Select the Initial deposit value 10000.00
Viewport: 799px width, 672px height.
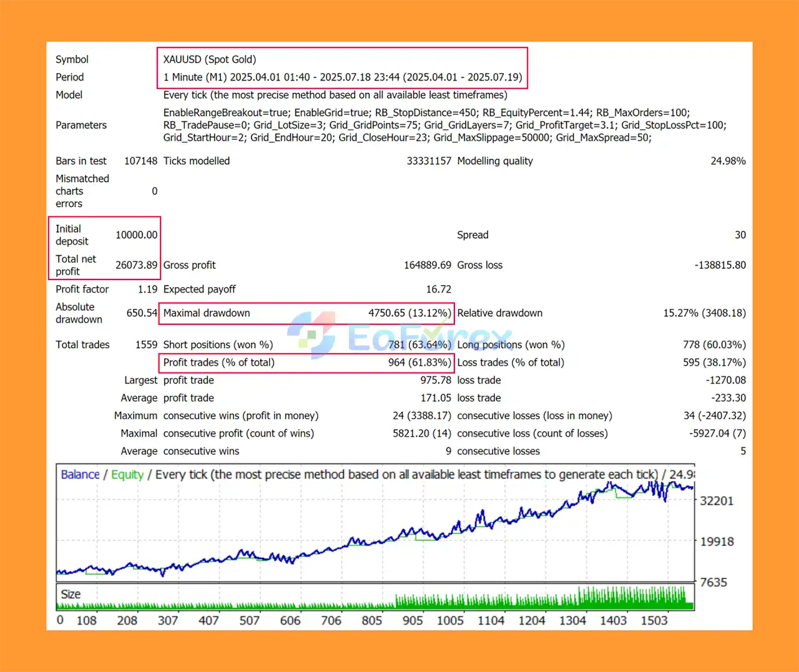136,235
